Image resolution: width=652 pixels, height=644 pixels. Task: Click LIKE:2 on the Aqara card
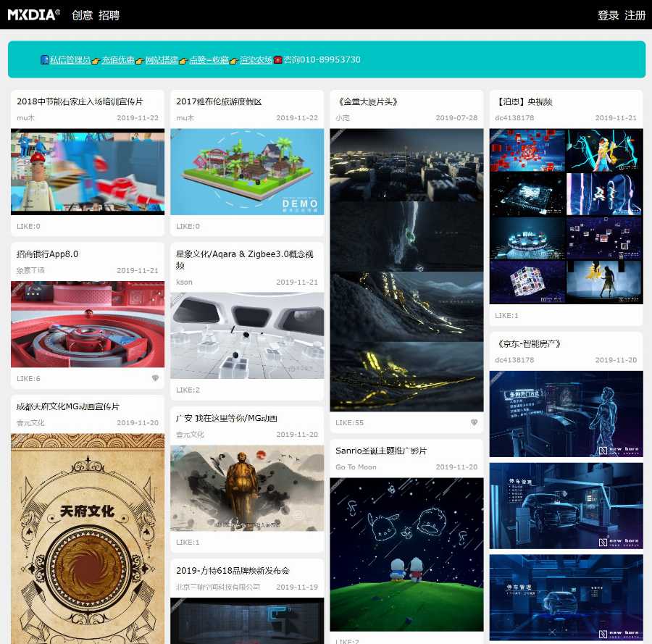[188, 390]
